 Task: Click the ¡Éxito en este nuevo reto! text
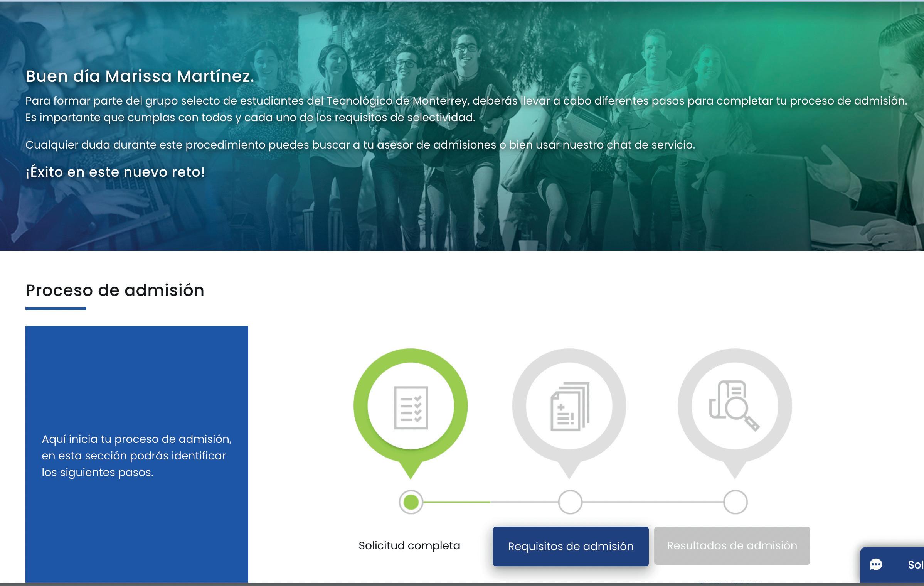pos(115,172)
